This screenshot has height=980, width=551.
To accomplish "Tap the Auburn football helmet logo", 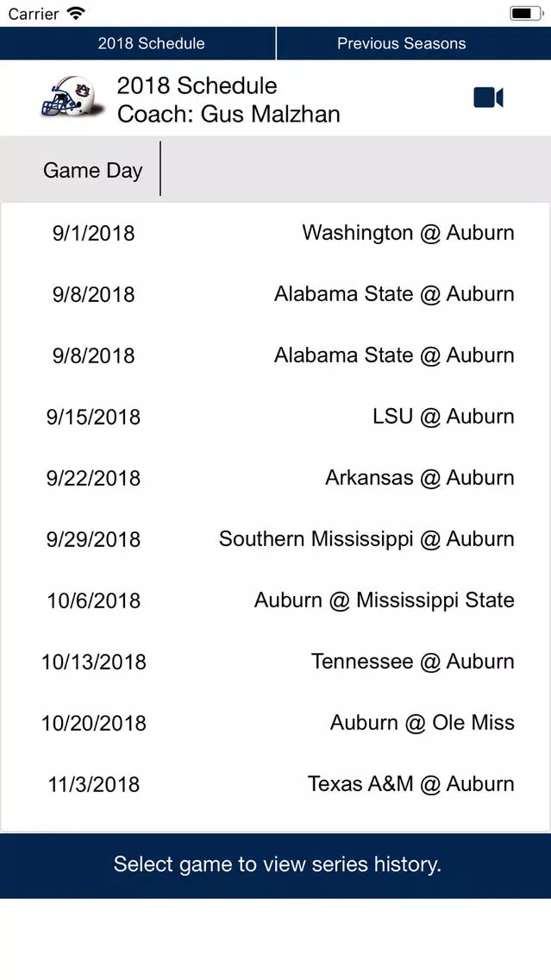I will point(69,97).
